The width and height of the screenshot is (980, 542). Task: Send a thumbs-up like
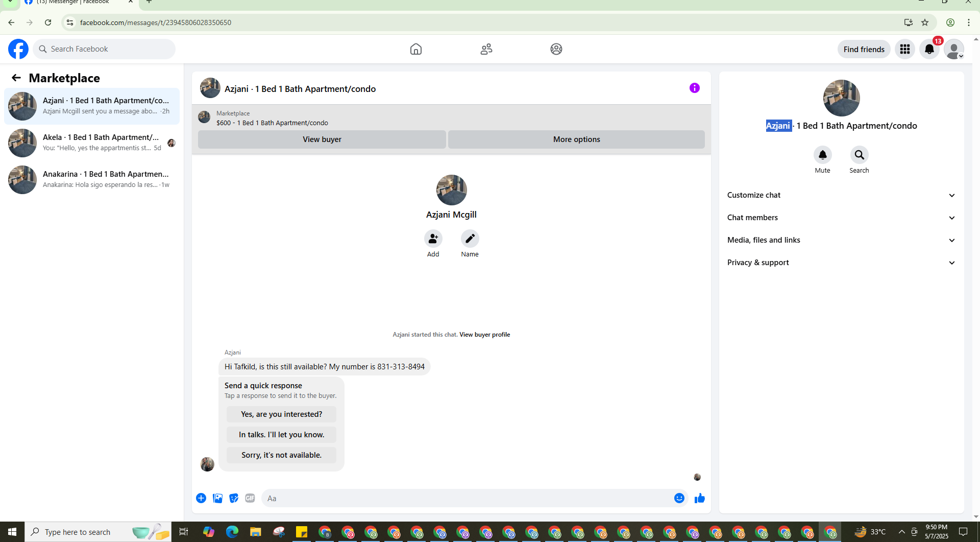[699, 498]
